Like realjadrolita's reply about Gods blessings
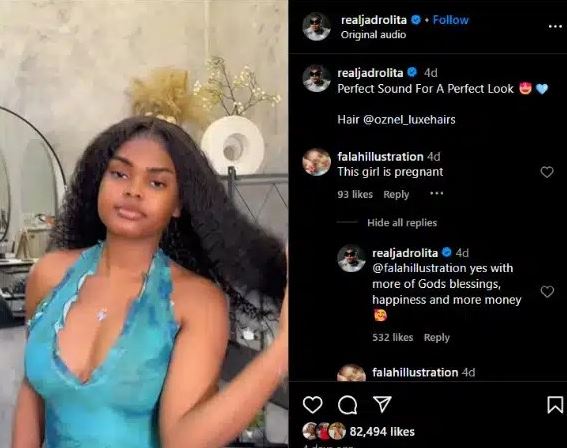The width and height of the screenshot is (567, 448). point(547,291)
